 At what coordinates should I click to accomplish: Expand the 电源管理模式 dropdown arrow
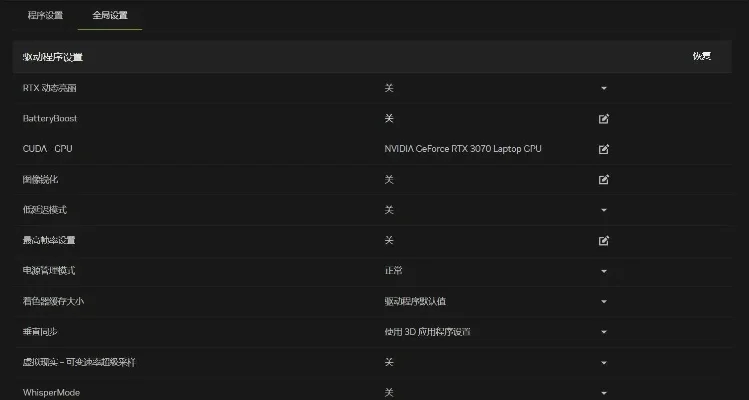(x=604, y=271)
